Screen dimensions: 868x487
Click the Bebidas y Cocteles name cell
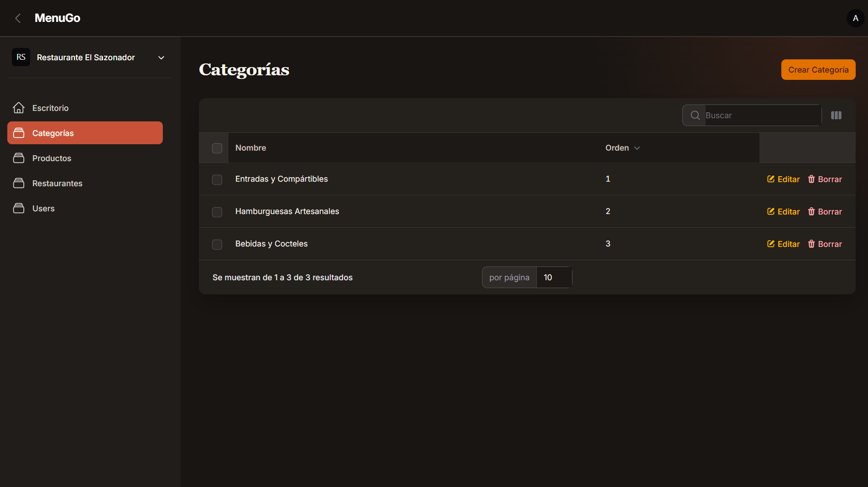tap(271, 244)
